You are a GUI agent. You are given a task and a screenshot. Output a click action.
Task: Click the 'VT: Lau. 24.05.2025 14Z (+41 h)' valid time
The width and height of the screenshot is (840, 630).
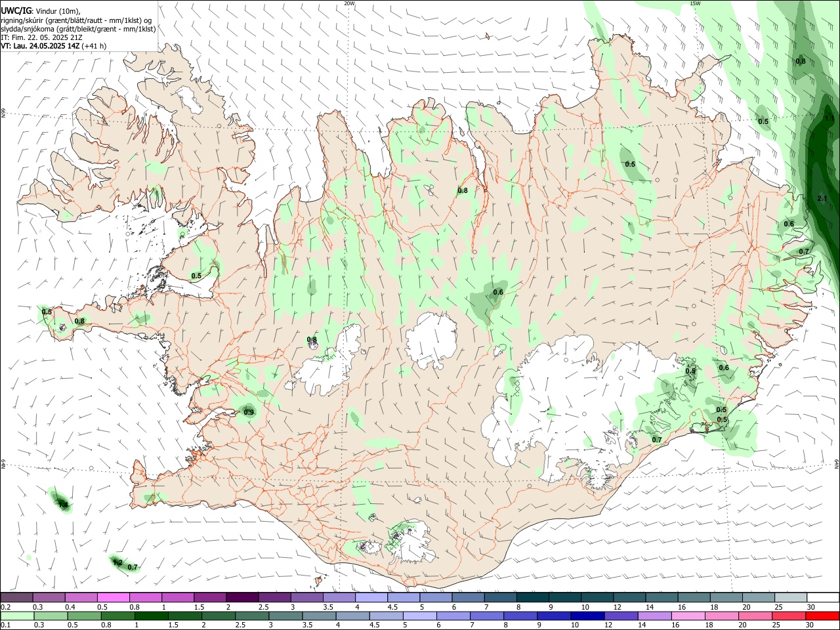pos(54,46)
